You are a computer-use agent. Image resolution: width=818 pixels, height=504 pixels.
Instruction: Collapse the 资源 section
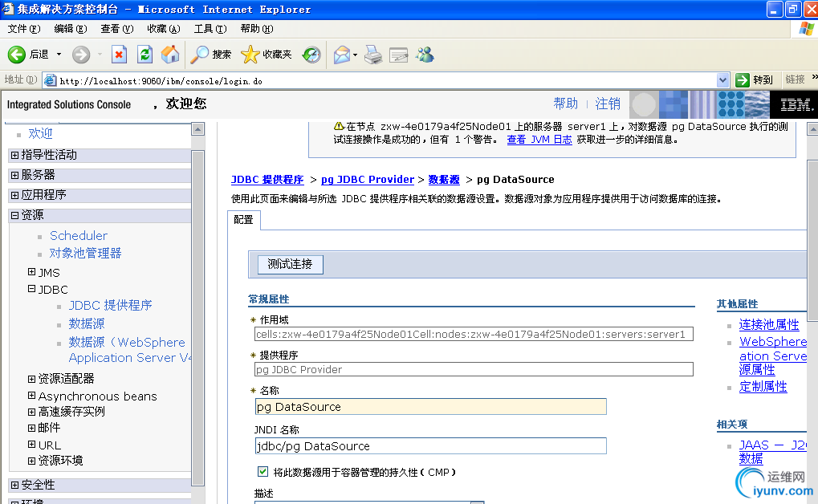(x=14, y=215)
